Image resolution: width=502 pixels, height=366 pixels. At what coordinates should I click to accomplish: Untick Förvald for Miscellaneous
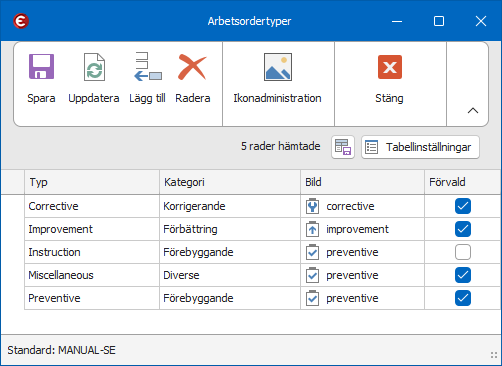(x=463, y=275)
